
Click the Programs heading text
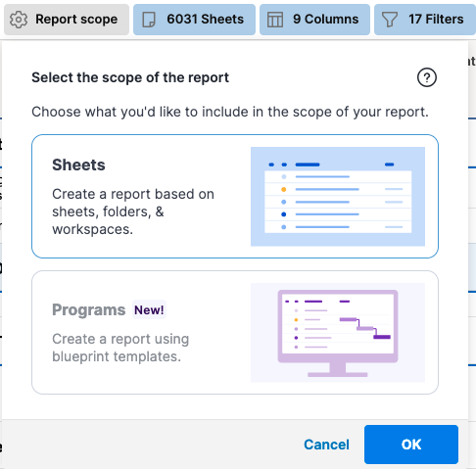[89, 309]
